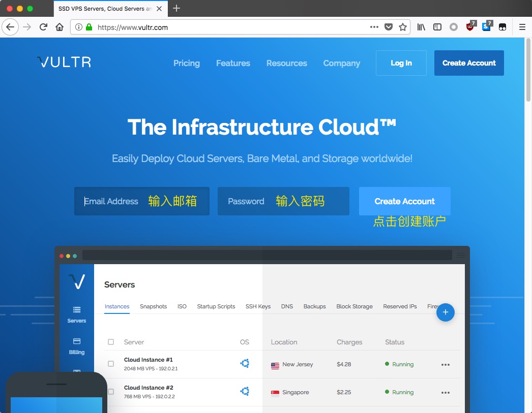Focus the Email Address field

tap(142, 201)
